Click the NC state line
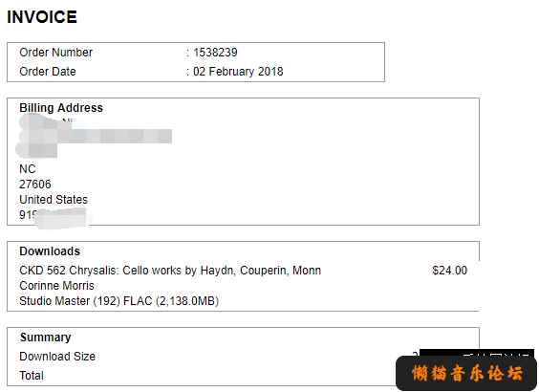 click(28, 169)
